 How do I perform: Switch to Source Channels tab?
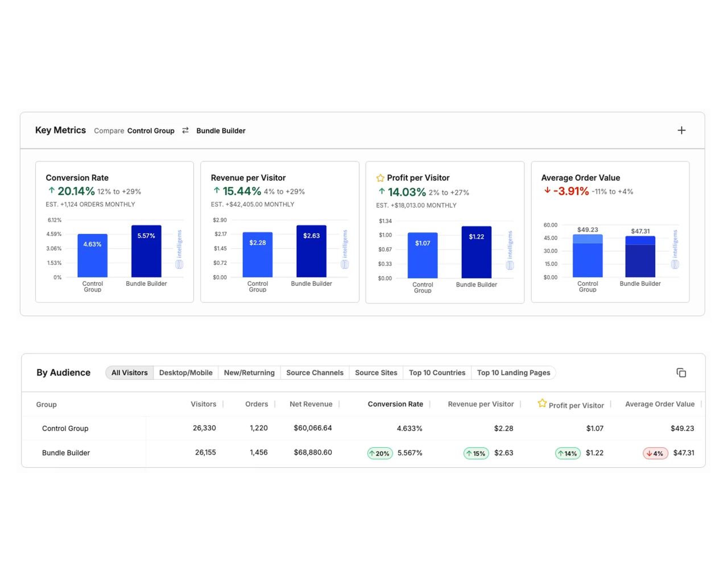(x=315, y=373)
